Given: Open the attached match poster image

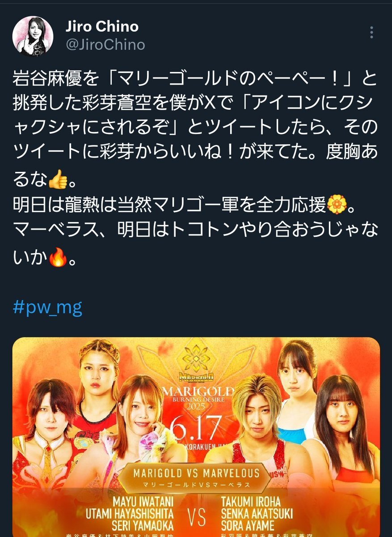Looking at the screenshot, I should (x=196, y=437).
